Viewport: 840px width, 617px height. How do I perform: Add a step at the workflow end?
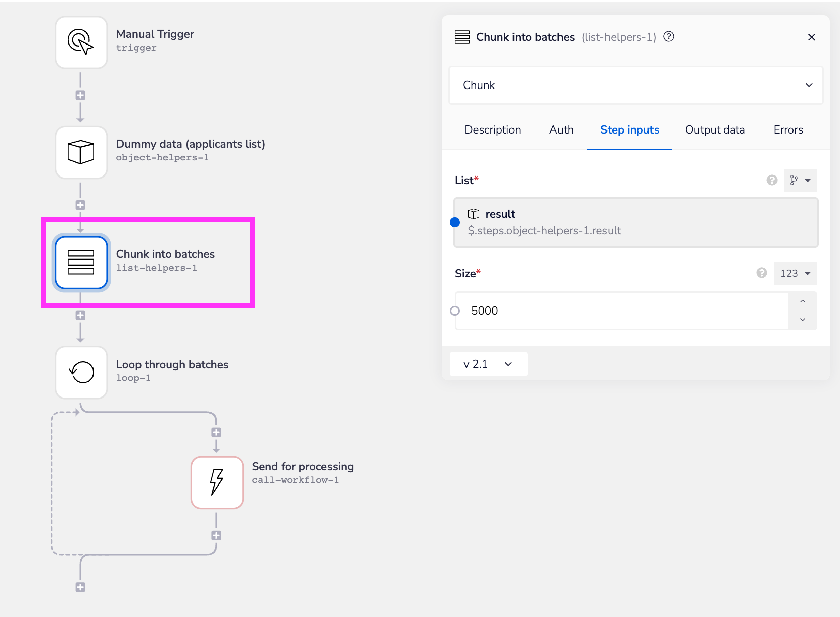[x=80, y=587]
